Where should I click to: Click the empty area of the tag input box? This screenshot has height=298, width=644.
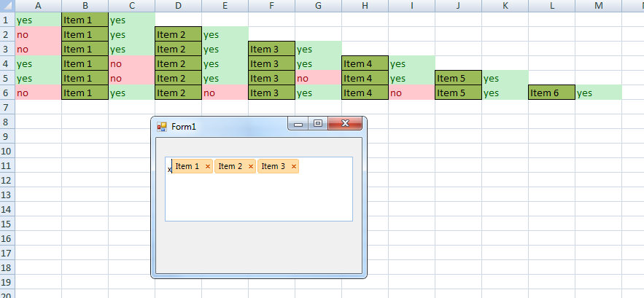[259, 198]
